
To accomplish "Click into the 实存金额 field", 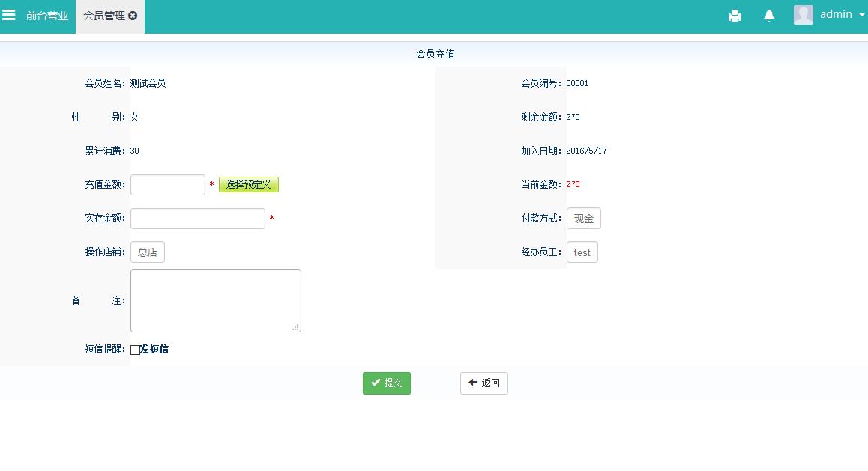I will (x=198, y=219).
